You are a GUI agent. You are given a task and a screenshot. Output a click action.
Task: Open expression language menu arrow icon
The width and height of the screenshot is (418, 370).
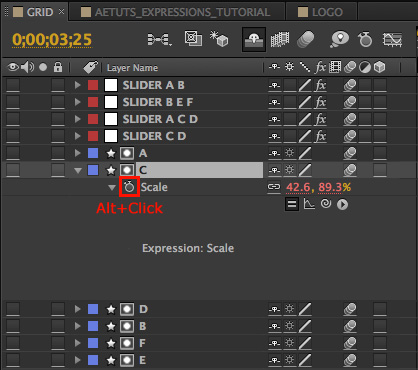[342, 204]
